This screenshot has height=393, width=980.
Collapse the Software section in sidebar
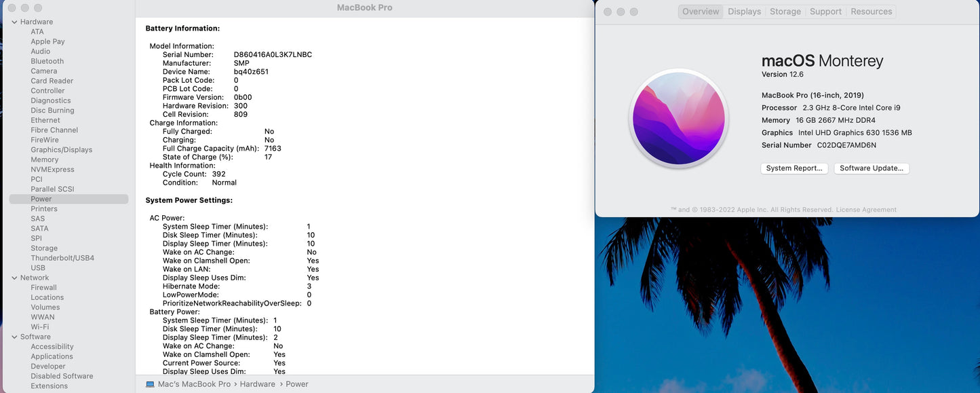pos(15,337)
